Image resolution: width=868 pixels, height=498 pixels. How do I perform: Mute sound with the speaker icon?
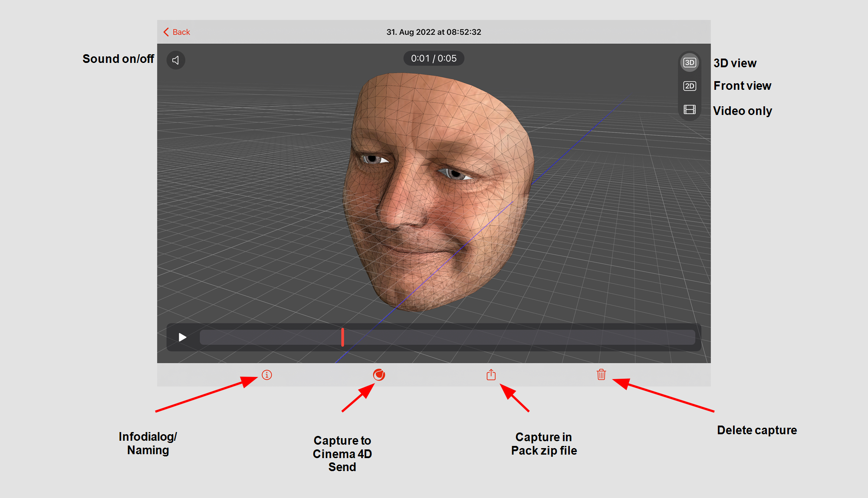tap(176, 60)
